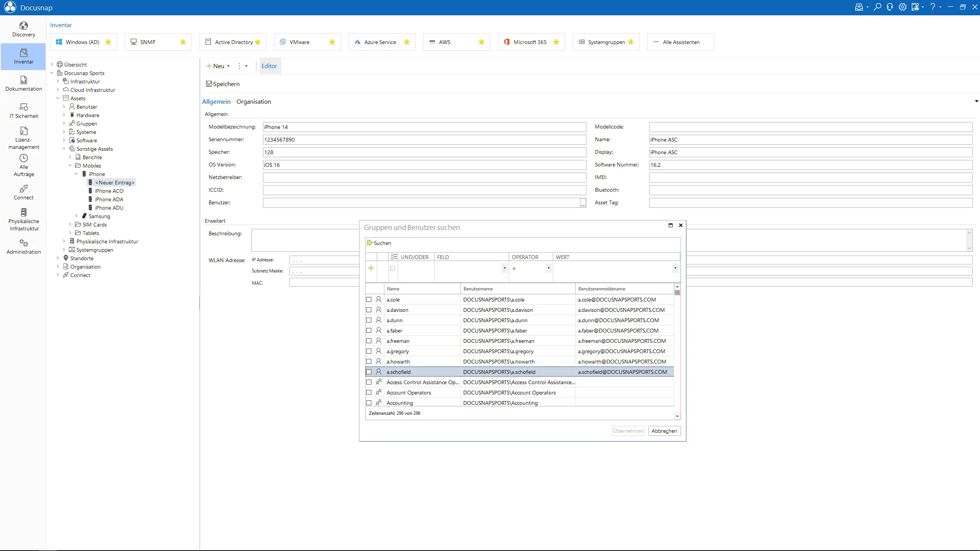Open the WERT dropdown

click(x=675, y=268)
